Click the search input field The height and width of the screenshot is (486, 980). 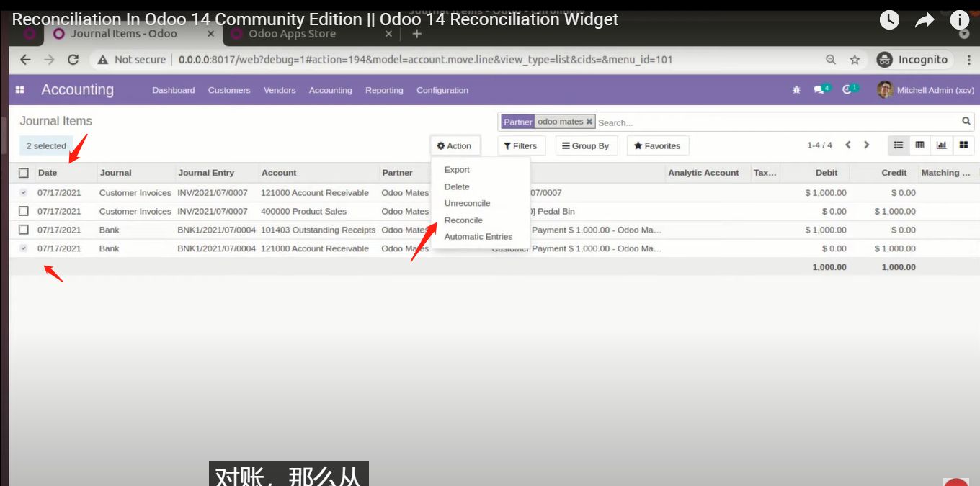778,122
